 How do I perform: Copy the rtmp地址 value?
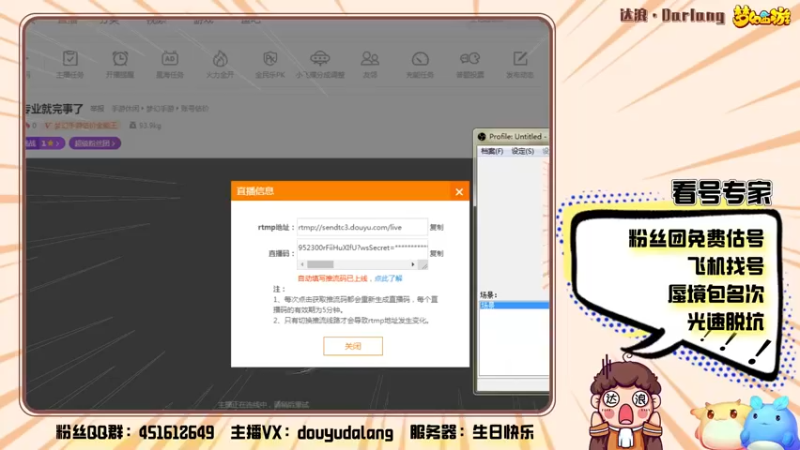[x=436, y=228]
